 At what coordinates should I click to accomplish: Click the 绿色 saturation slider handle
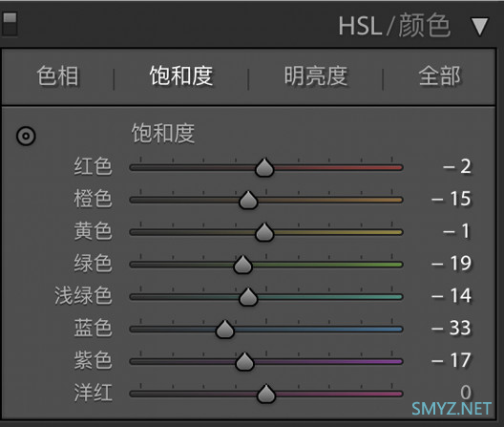point(242,265)
